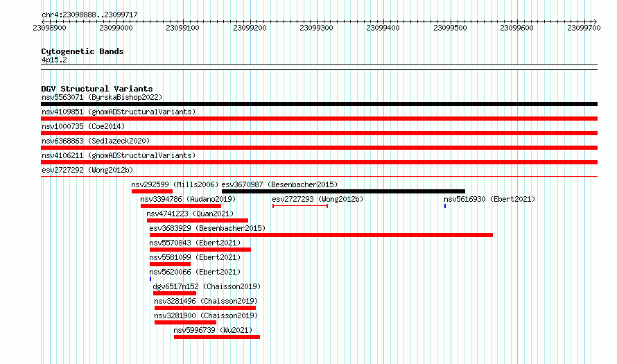The width and height of the screenshot is (617, 364).
Task: Click ruler position 23099000
Action: (116, 28)
